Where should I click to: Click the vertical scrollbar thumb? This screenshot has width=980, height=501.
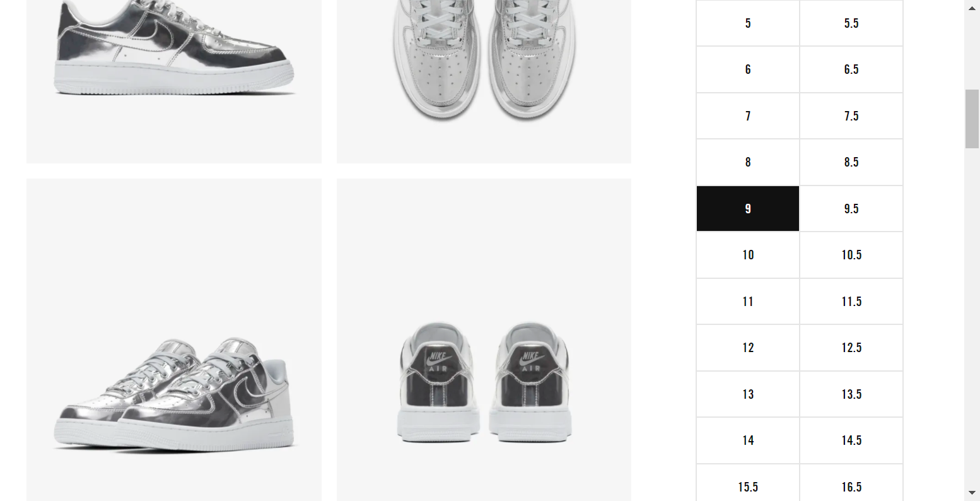click(972, 119)
